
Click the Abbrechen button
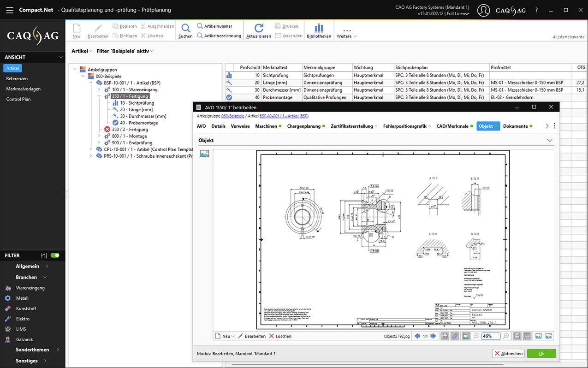pos(508,354)
